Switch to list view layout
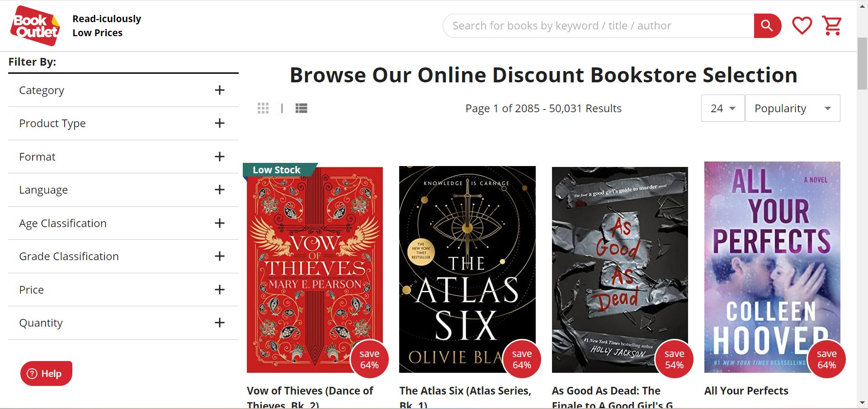Image resolution: width=868 pixels, height=409 pixels. coord(301,108)
